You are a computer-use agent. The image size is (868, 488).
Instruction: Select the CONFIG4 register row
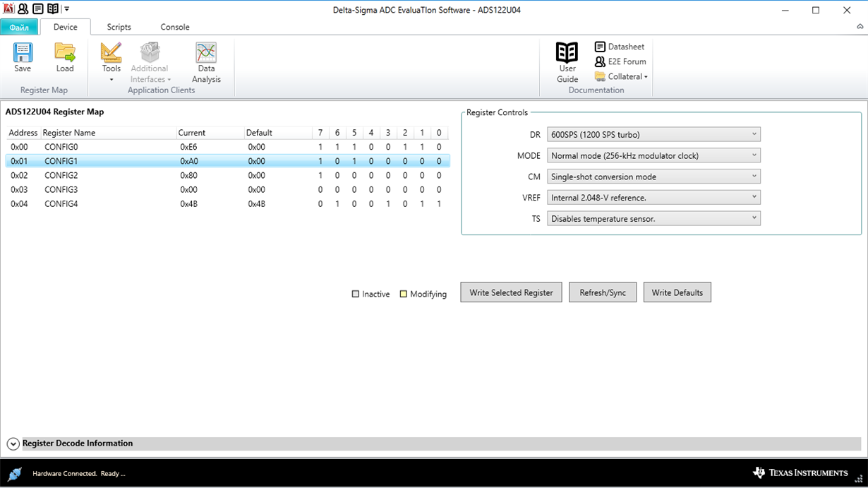tap(228, 203)
